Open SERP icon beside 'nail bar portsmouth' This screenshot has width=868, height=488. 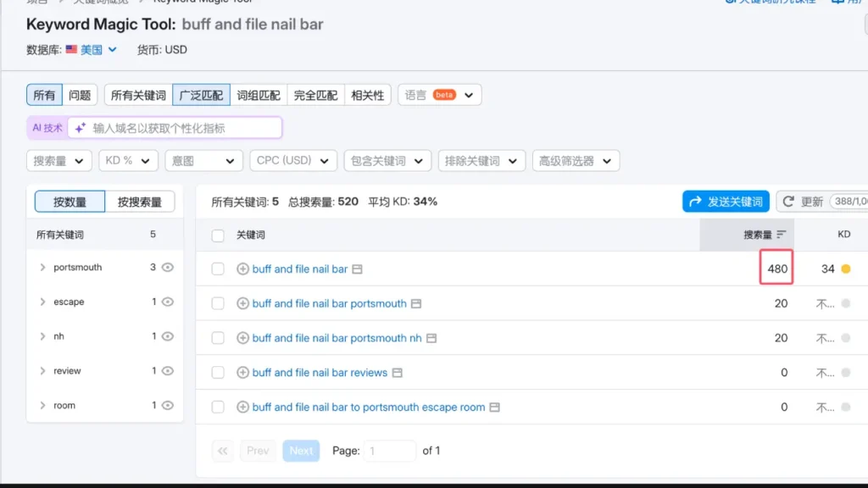click(416, 303)
